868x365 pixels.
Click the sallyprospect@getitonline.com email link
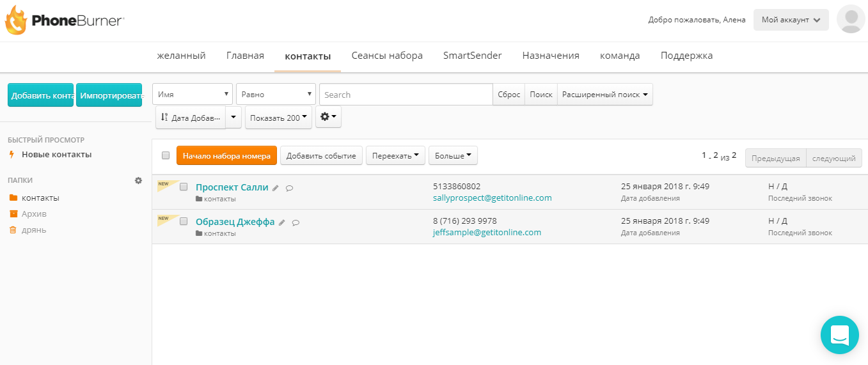pos(492,198)
